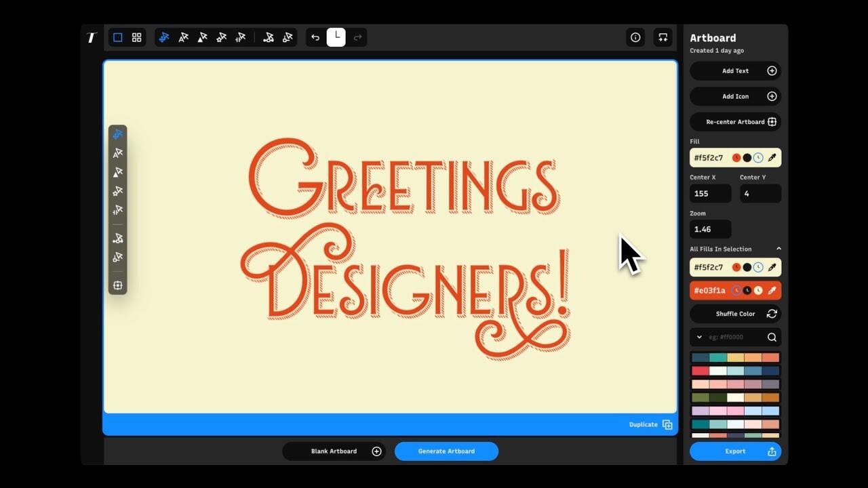Pick the black dot in #e03f1a row
This screenshot has height=488, width=868.
[747, 291]
